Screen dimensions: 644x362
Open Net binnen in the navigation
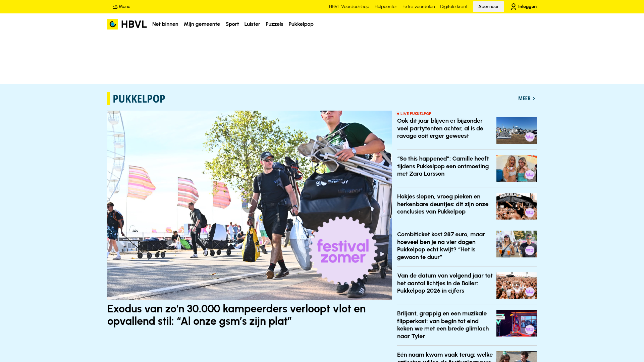(x=165, y=24)
